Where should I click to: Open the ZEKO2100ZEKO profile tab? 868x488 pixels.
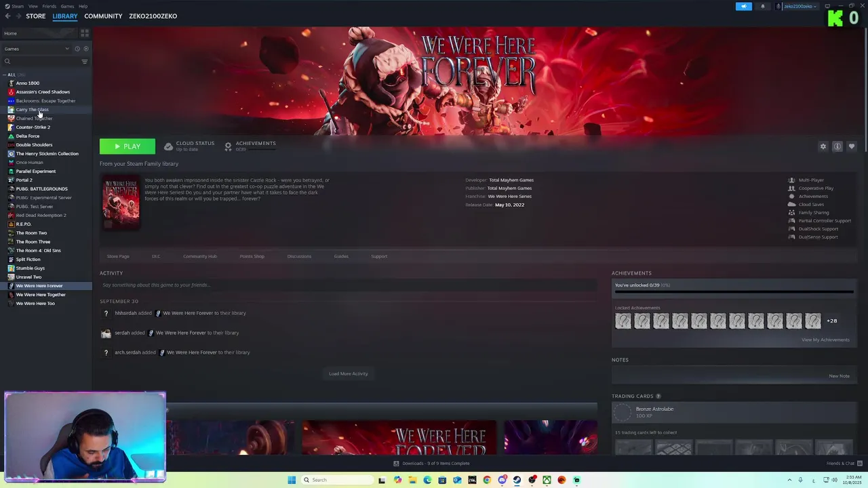coord(153,16)
